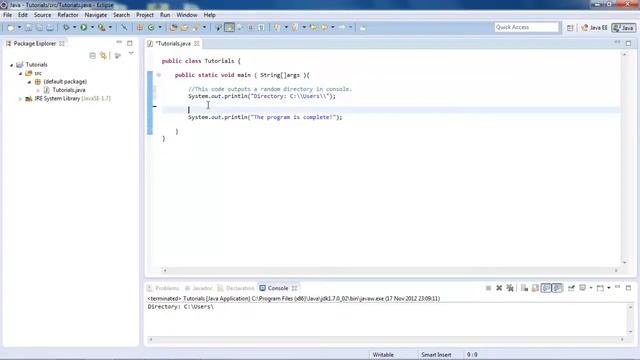
Task: Open the Run menu
Action: click(x=165, y=15)
